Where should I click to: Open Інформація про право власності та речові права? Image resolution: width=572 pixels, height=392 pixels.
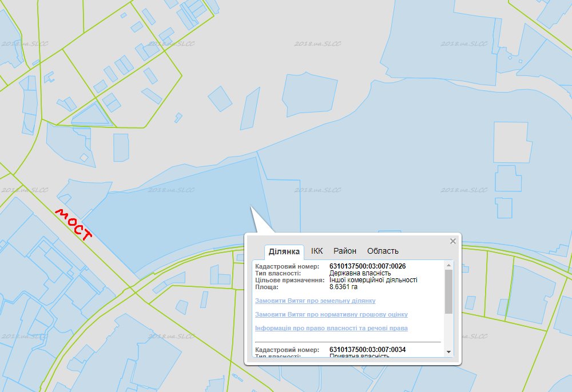click(331, 328)
